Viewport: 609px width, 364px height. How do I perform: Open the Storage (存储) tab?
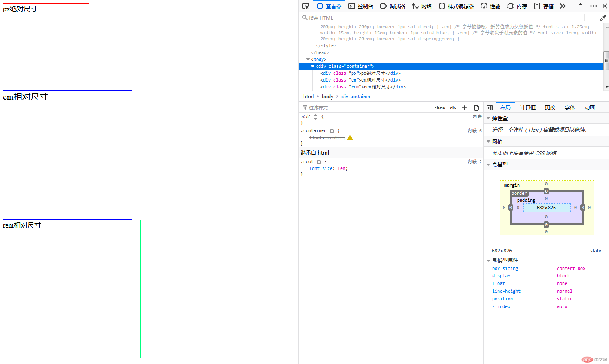tap(544, 6)
